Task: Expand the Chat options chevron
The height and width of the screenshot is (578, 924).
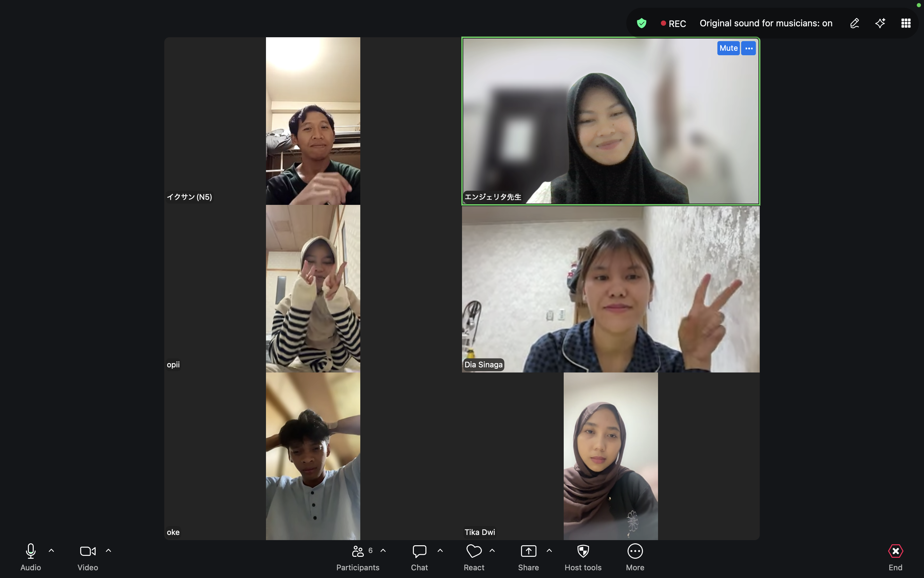Action: point(440,550)
